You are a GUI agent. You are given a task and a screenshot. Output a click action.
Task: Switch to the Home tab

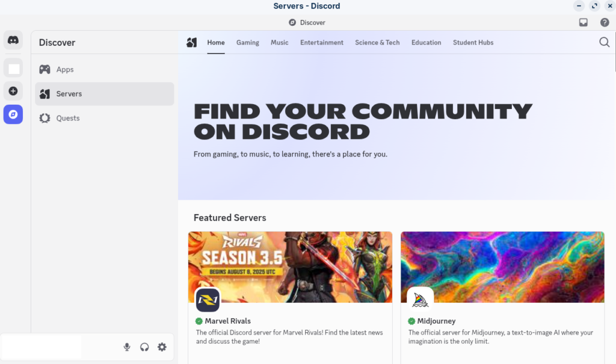click(216, 43)
